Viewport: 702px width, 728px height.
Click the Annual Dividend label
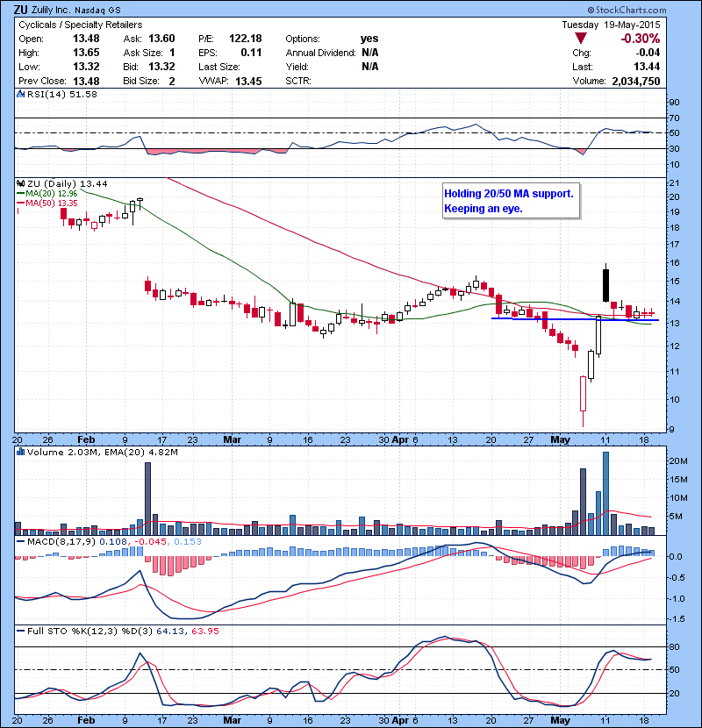tap(320, 53)
